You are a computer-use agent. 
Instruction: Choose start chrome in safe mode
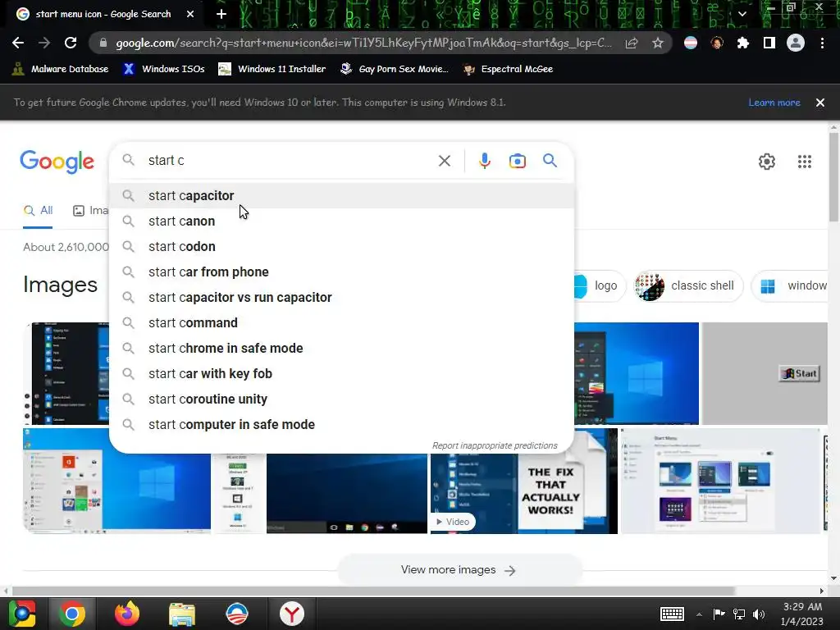click(x=341, y=348)
